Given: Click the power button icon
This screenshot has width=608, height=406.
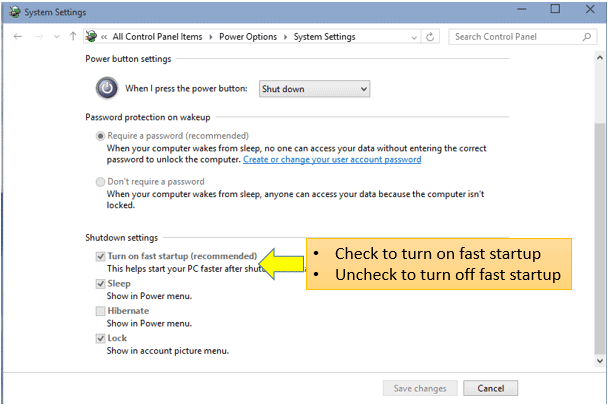Looking at the screenshot, I should (107, 88).
